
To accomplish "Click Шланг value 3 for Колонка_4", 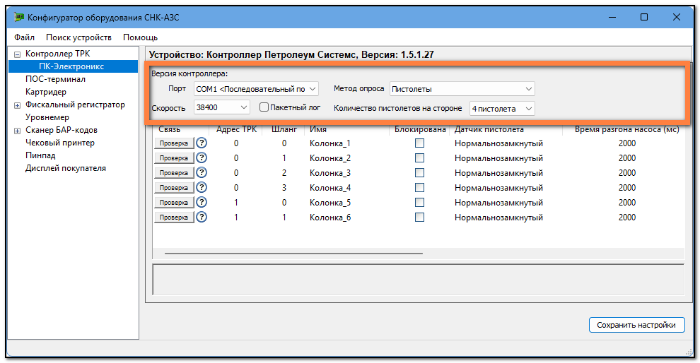I will (284, 188).
